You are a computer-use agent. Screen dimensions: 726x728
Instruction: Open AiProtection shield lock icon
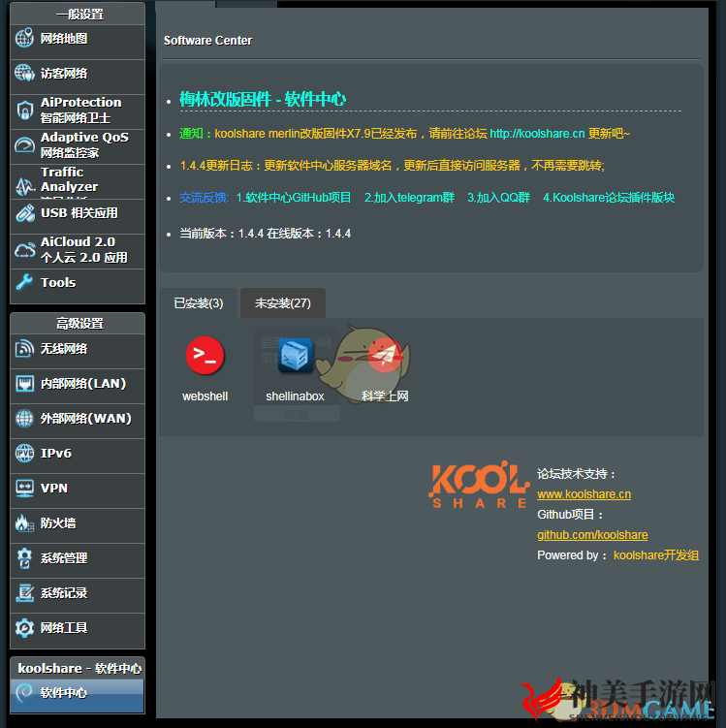pyautogui.click(x=24, y=111)
